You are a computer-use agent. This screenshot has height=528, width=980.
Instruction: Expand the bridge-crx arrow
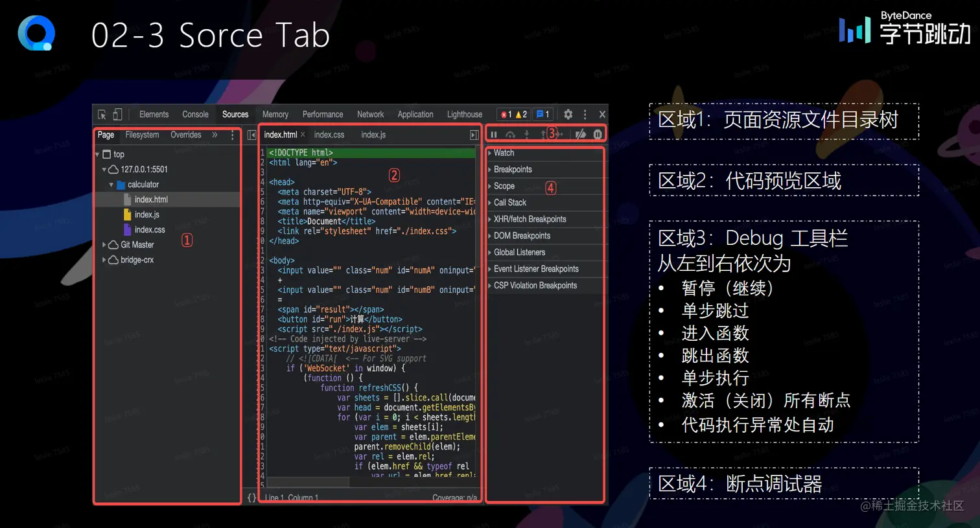104,260
